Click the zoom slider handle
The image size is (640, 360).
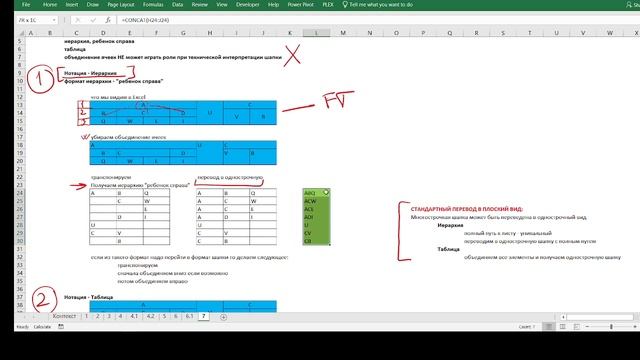pos(611,327)
